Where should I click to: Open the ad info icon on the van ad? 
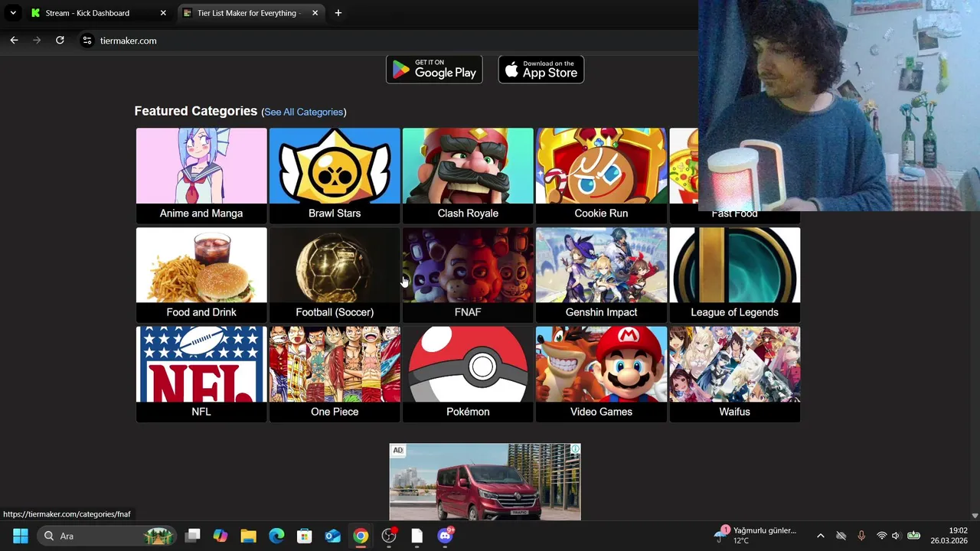click(x=575, y=449)
